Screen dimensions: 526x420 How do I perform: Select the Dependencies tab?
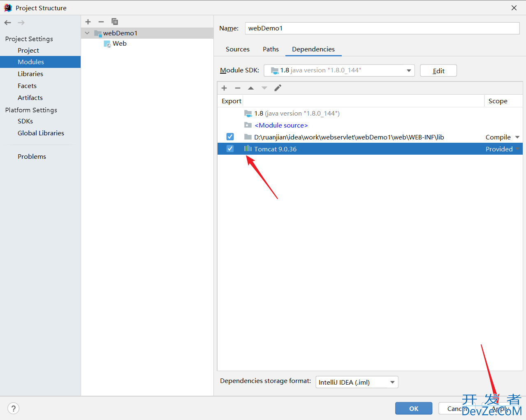(313, 49)
